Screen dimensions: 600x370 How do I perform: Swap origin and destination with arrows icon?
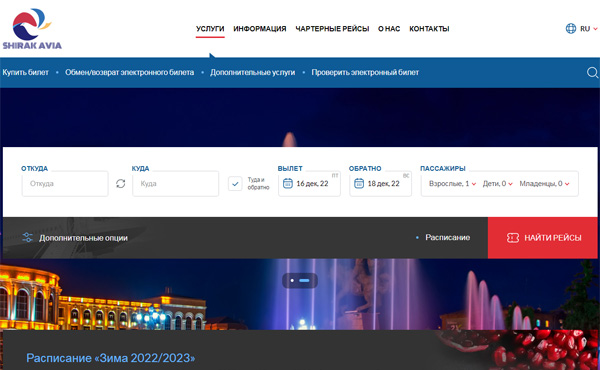click(121, 184)
